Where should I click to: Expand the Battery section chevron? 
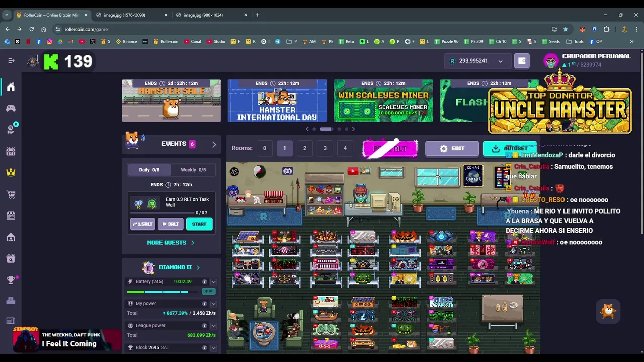213,282
